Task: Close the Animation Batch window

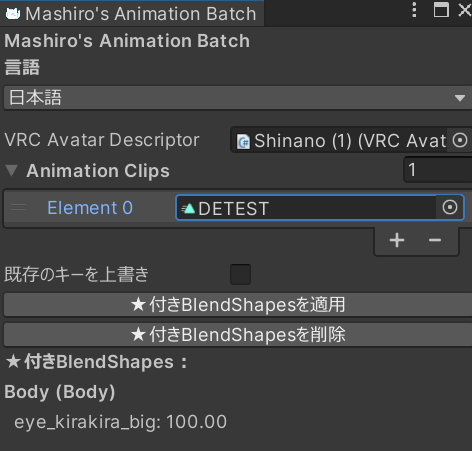Action: (x=465, y=10)
